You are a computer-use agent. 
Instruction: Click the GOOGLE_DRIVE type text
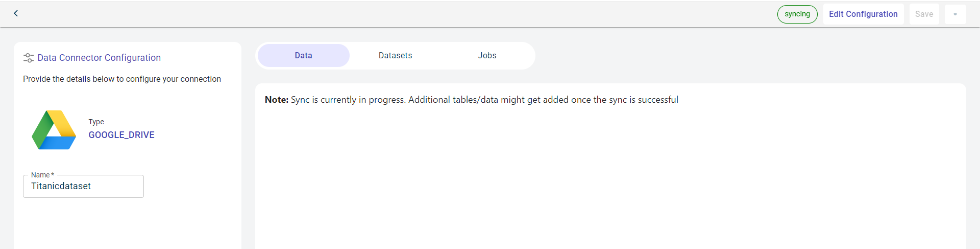(x=121, y=135)
